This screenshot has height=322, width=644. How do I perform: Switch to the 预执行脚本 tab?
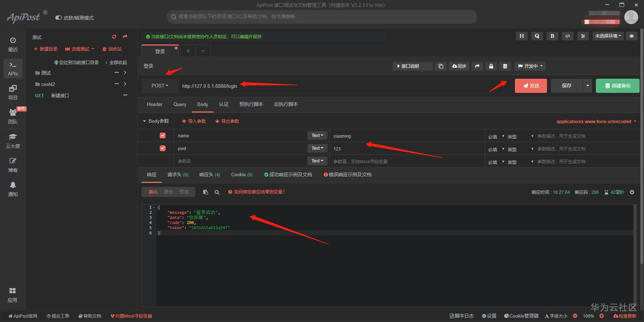click(251, 104)
